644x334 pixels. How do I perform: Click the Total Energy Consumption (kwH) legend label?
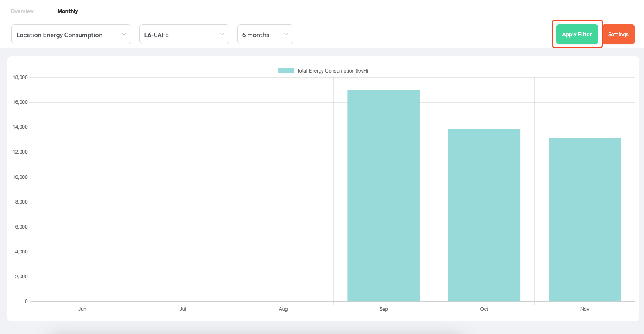(332, 71)
